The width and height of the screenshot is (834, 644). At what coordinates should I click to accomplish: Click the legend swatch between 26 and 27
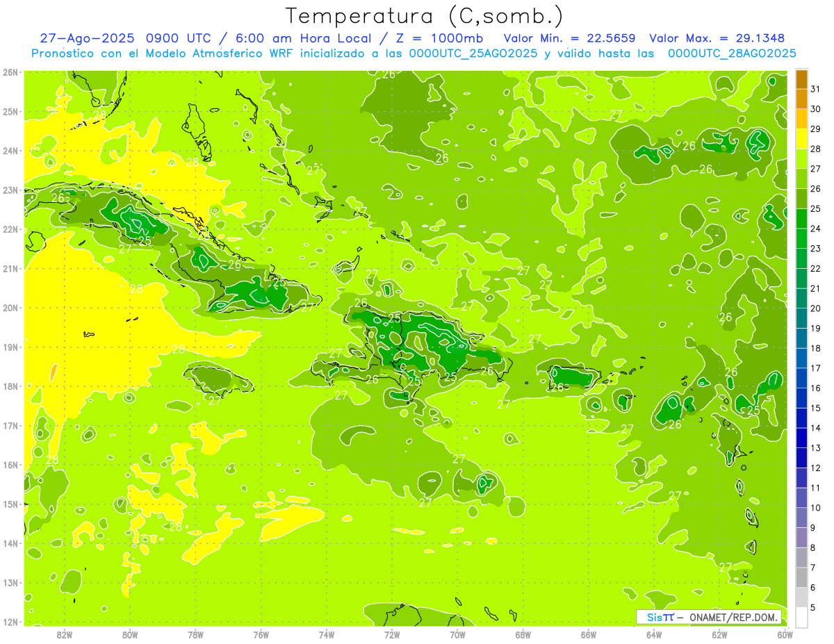click(802, 179)
